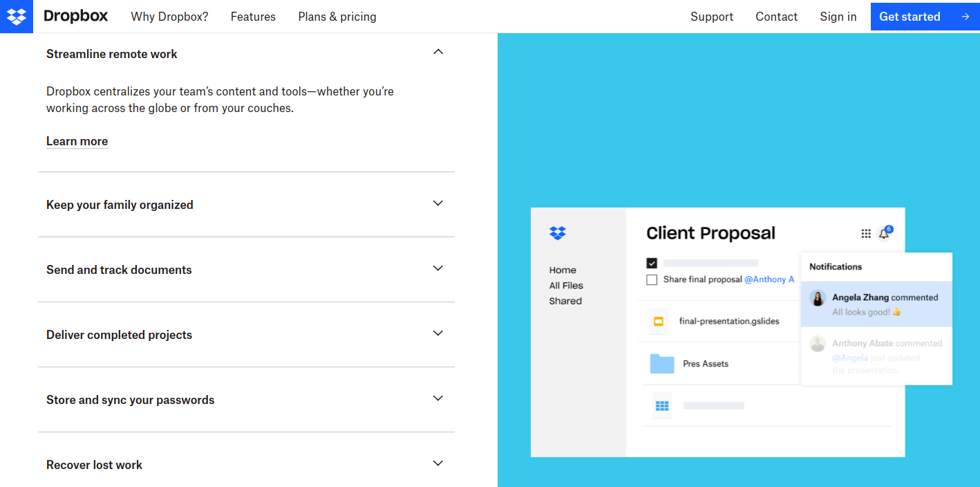Click Anthony Abate's avatar in Notifications
Viewport: 980px width, 487px height.
click(818, 344)
